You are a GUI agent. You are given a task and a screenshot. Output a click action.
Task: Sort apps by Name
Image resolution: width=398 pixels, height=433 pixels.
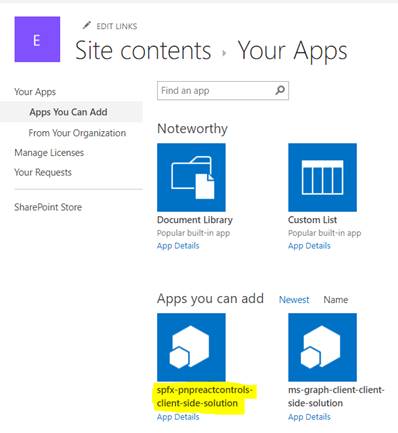point(336,300)
